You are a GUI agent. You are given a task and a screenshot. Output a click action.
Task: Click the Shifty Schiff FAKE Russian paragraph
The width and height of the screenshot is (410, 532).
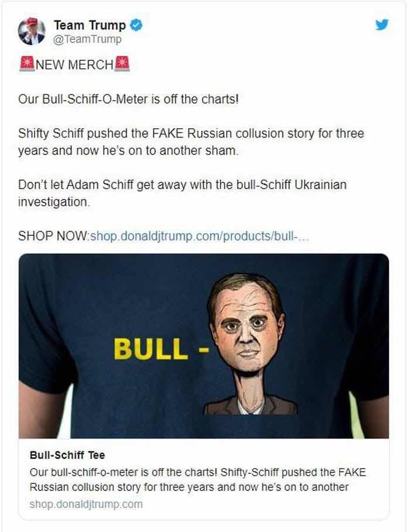pos(191,142)
